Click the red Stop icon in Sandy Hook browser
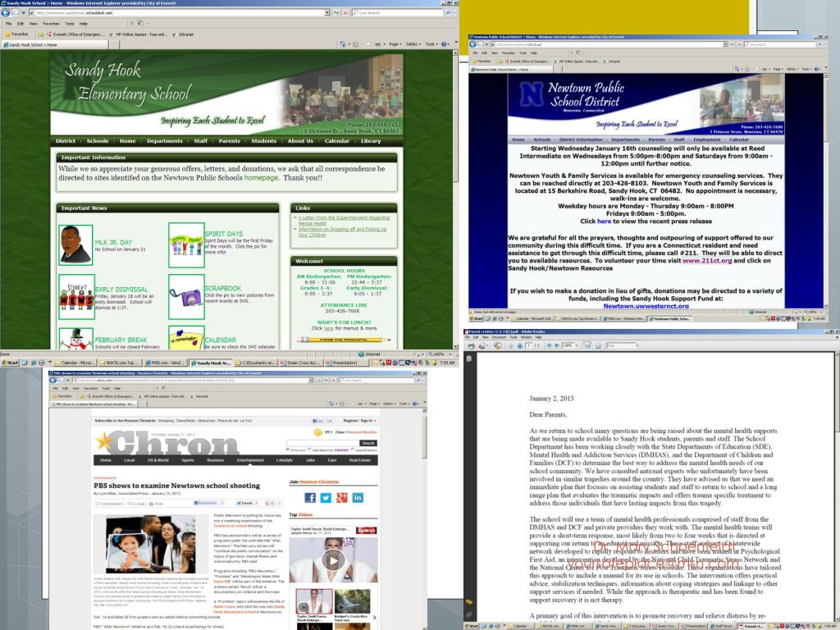 click(345, 12)
